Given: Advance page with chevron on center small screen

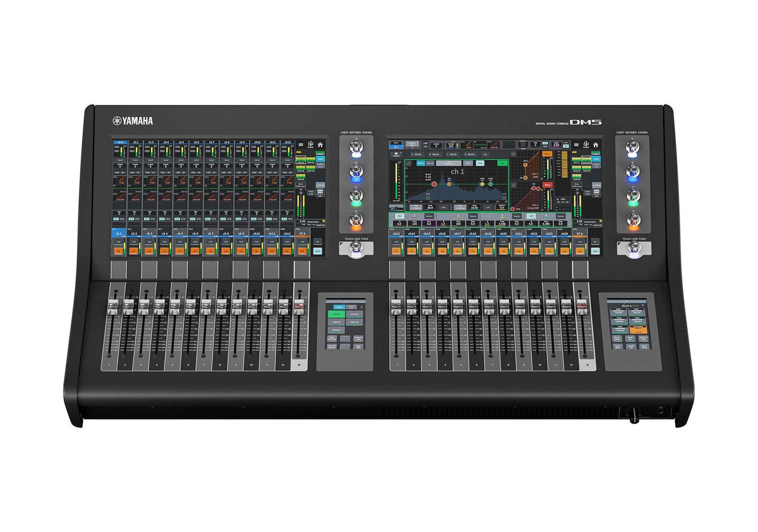Looking at the screenshot, I should click(361, 307).
